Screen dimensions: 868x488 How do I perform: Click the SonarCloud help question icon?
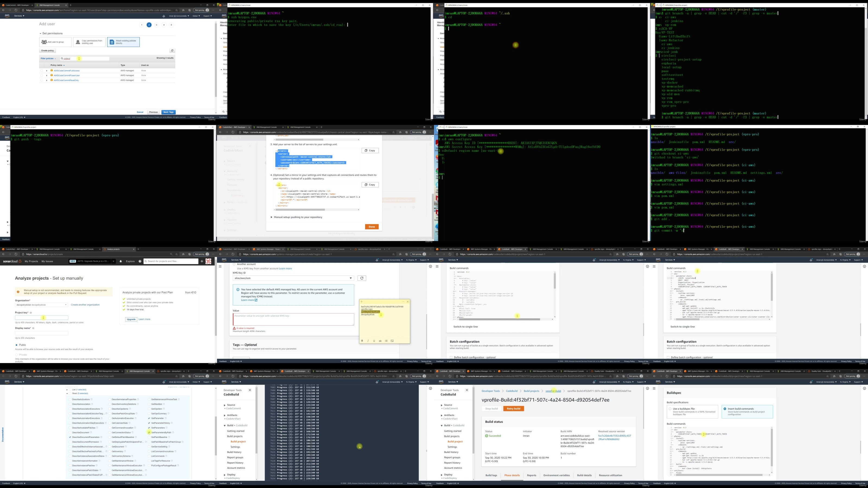[140, 261]
